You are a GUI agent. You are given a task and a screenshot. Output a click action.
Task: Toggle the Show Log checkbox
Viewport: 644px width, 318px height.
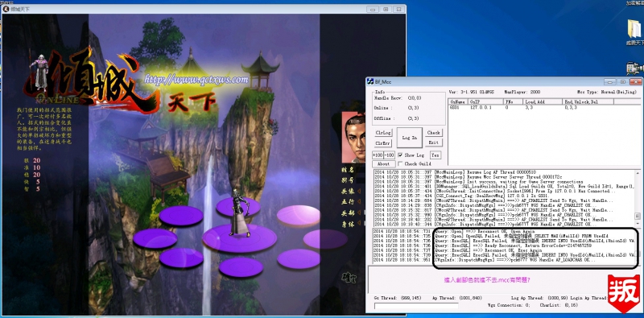(x=400, y=155)
